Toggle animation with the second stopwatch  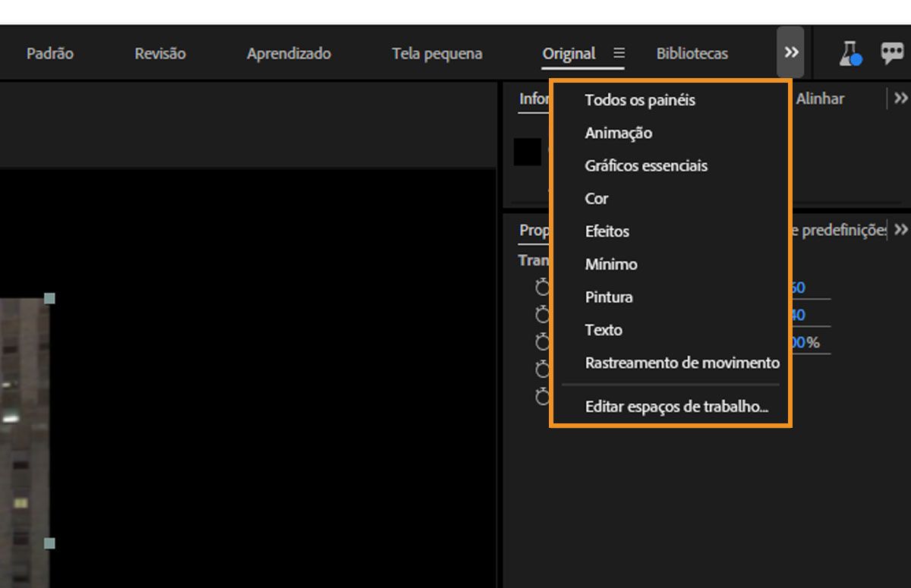(x=541, y=314)
